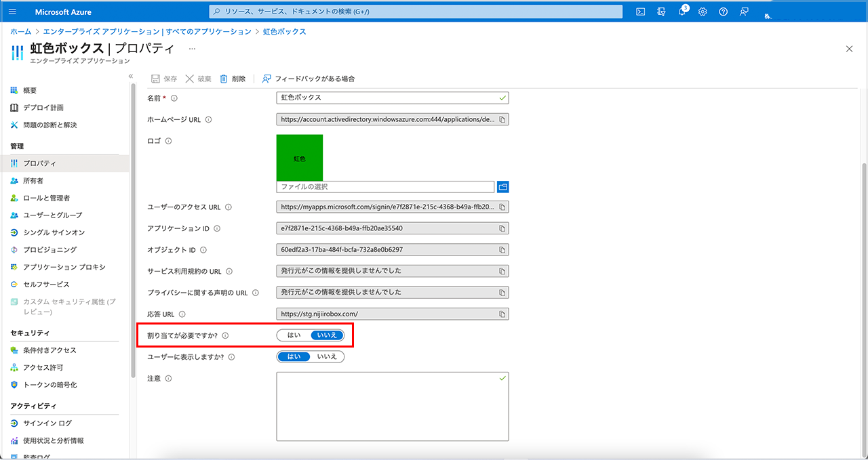
Task: Select いいえ for 割り当てが必要ですか
Action: click(x=328, y=335)
